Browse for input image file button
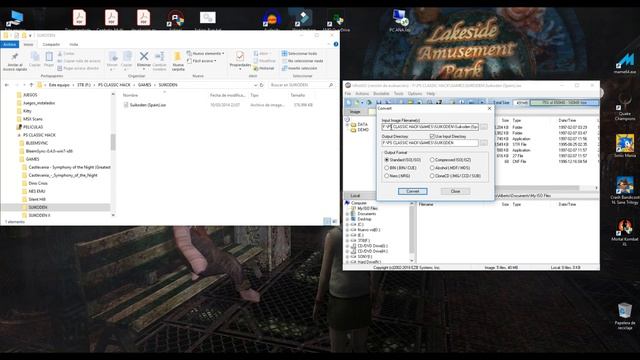 point(484,127)
